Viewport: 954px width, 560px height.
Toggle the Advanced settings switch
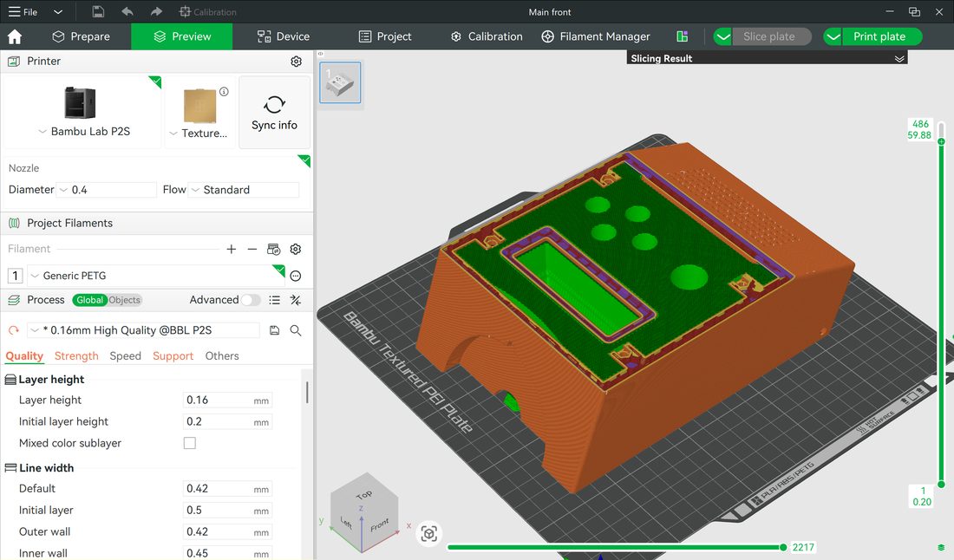250,300
